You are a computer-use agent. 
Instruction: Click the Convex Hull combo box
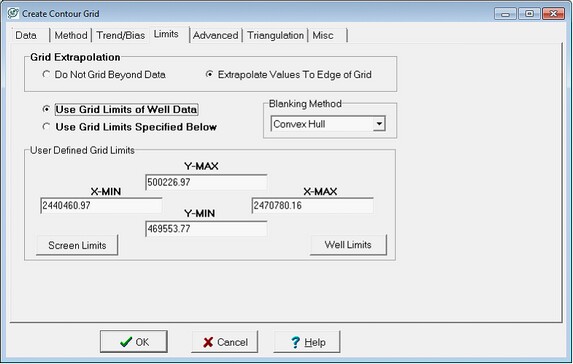point(328,124)
